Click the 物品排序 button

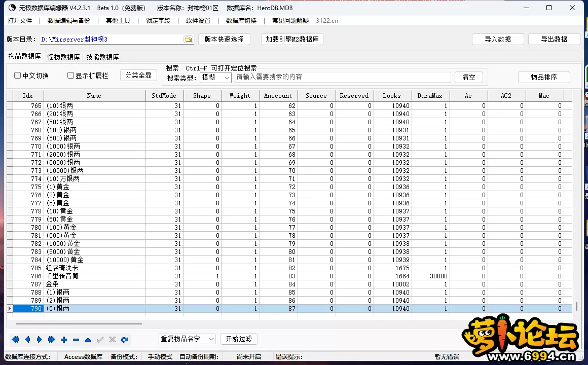click(x=544, y=77)
